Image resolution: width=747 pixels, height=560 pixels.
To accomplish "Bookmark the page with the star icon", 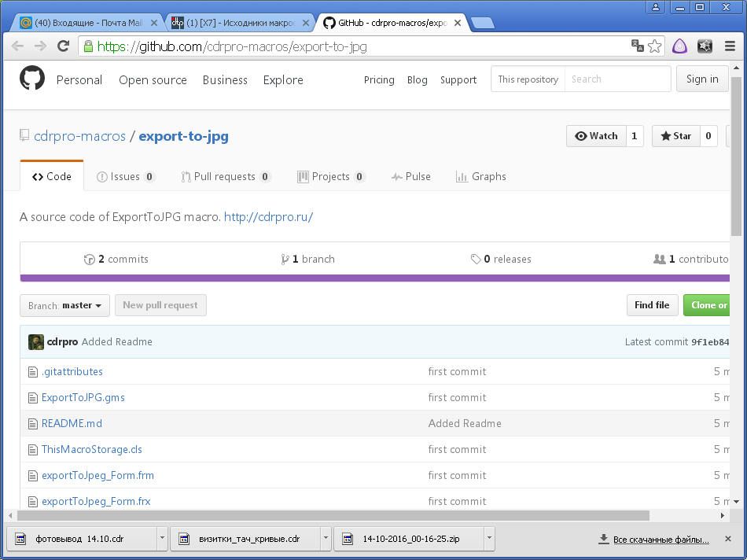I will [x=655, y=46].
